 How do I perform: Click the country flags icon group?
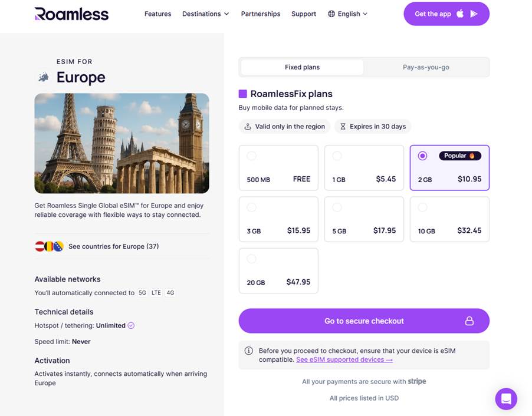coord(49,246)
